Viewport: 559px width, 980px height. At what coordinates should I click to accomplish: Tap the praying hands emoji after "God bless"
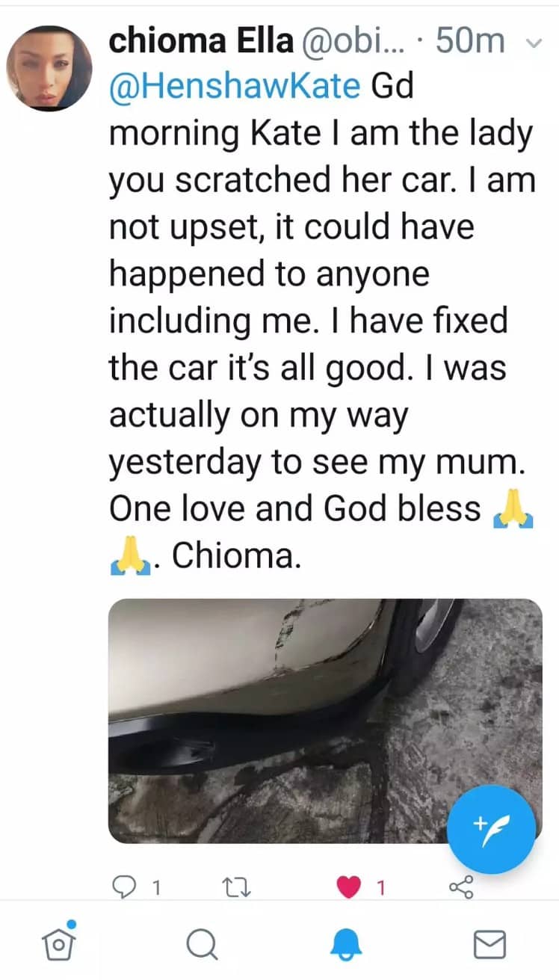pyautogui.click(x=511, y=509)
